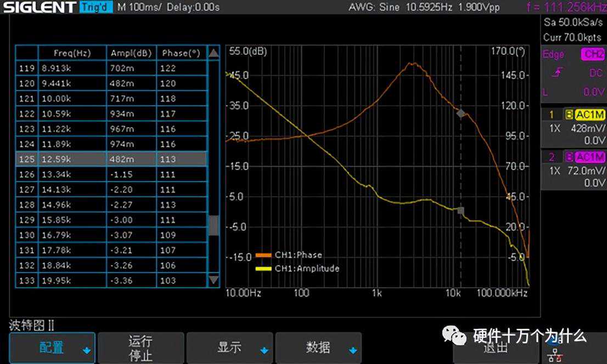Open the 数据 data dropdown menu
Screen dimensions: 607x364
click(x=318, y=348)
